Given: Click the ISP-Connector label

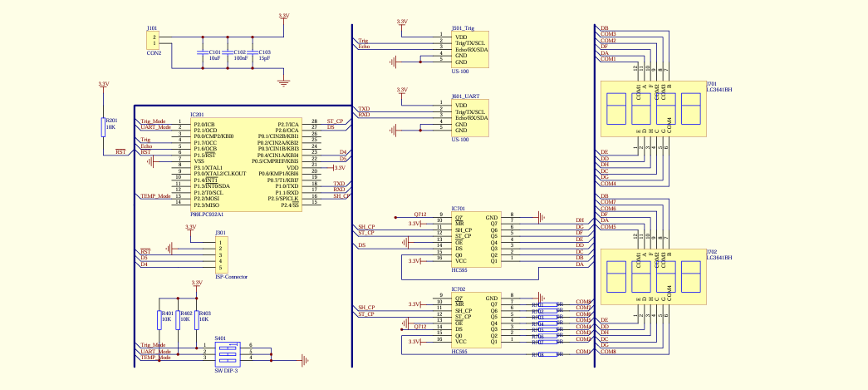Looking at the screenshot, I should coord(231,277).
